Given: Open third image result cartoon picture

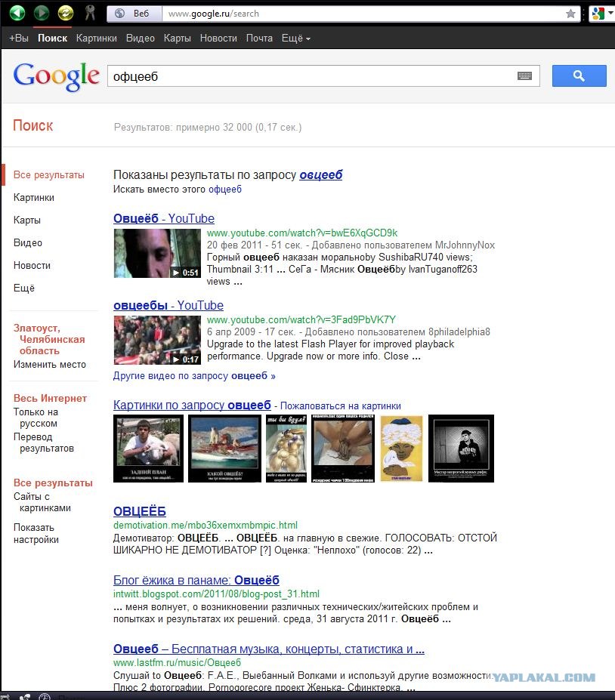Looking at the screenshot, I should tap(286, 449).
